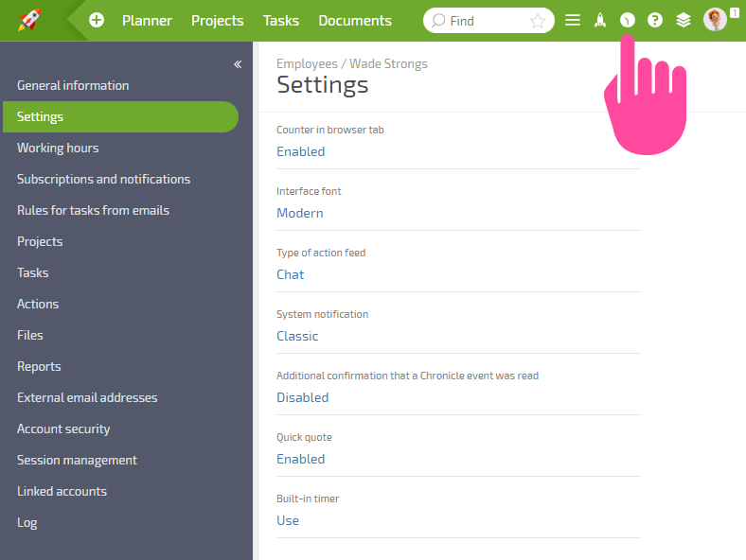Click the favorites star in search box

[x=538, y=21]
